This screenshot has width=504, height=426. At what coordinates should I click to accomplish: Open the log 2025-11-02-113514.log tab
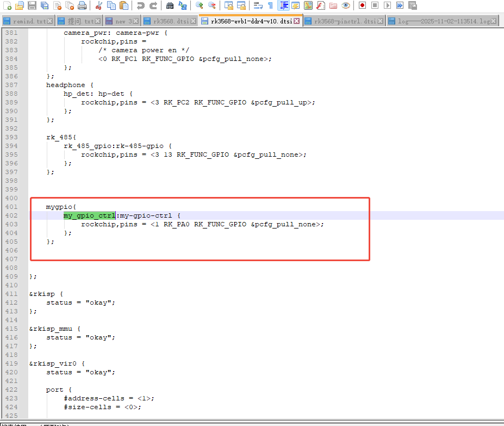coord(444,21)
